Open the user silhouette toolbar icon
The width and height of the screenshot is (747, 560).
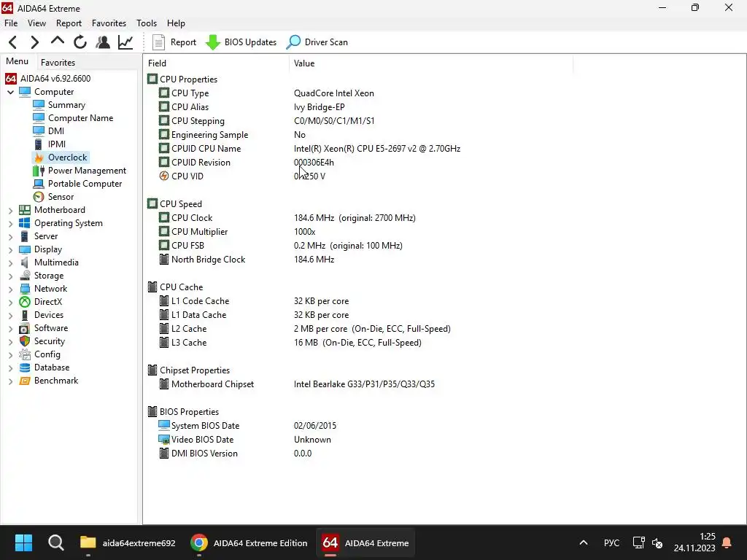102,42
